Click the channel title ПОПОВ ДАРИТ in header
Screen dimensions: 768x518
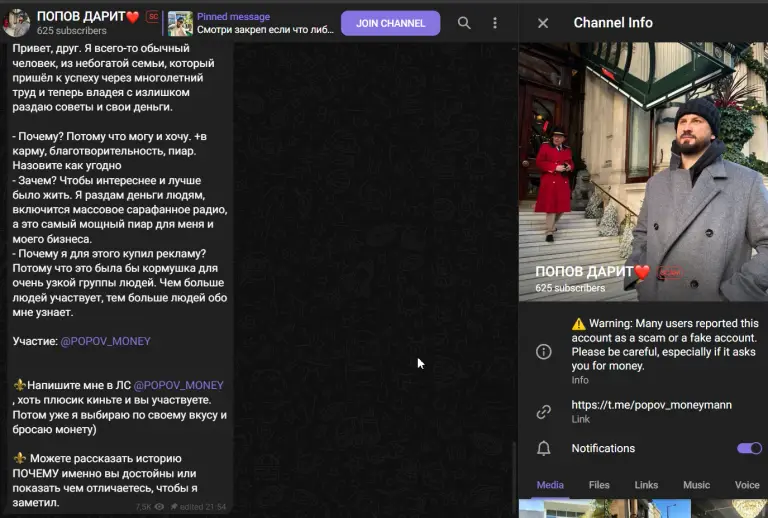81,17
